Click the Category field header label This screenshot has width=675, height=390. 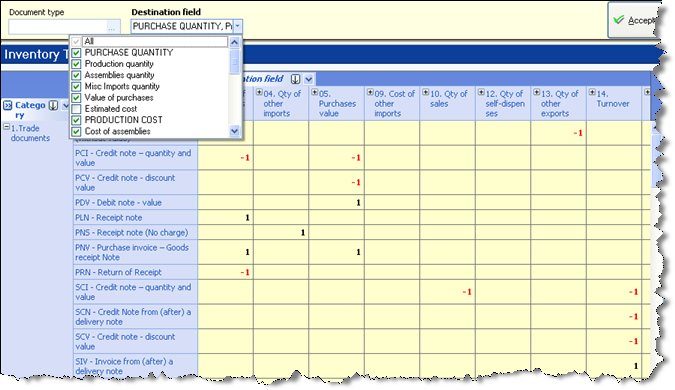pos(30,110)
